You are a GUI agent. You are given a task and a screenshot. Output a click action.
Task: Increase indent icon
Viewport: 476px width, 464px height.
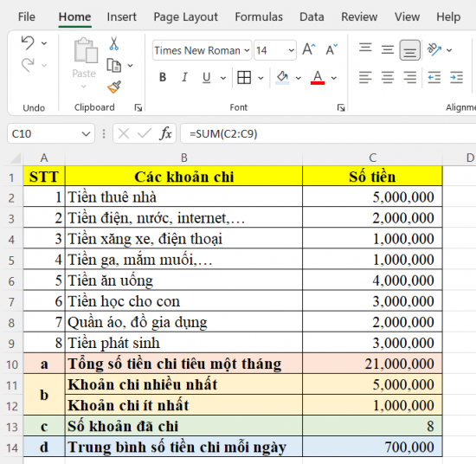[x=456, y=77]
